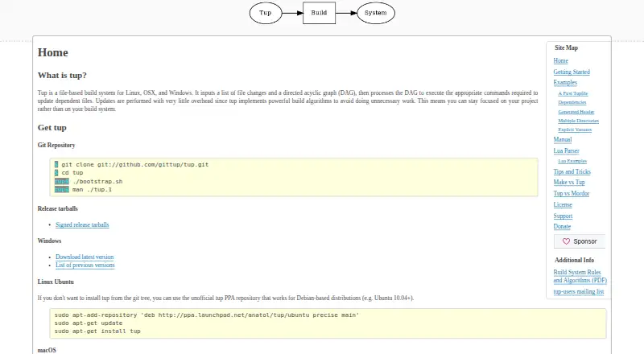
Task: Click the Tup oval in header logo
Action: pos(266,13)
